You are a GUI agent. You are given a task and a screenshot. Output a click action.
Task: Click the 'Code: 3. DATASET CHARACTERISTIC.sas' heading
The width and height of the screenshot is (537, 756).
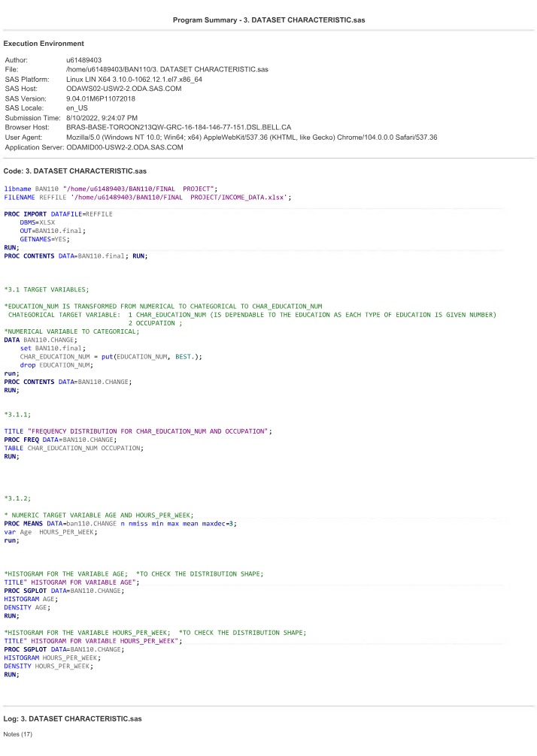point(74,171)
